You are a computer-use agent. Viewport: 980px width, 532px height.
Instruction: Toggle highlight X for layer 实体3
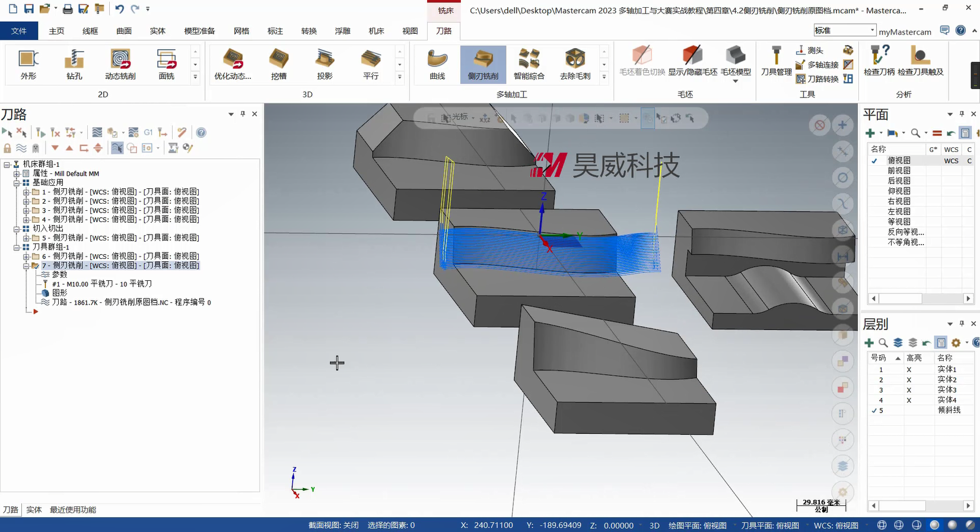coord(909,390)
